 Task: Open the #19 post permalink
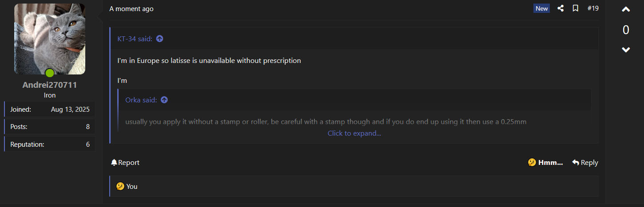tap(593, 8)
